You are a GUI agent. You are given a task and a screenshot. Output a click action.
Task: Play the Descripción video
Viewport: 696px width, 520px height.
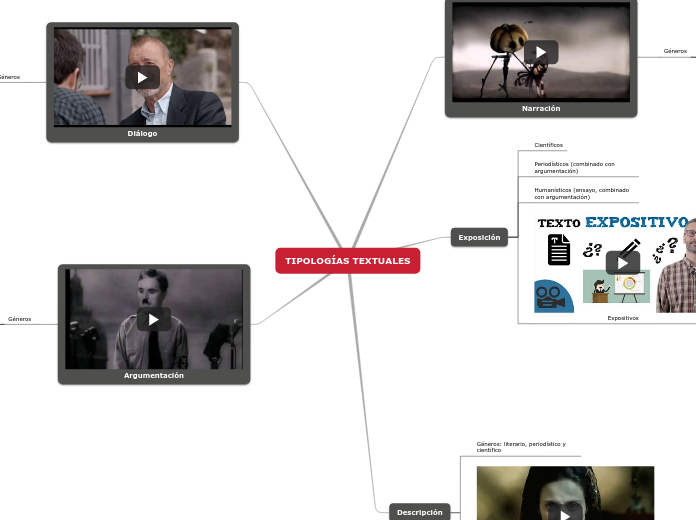565,514
